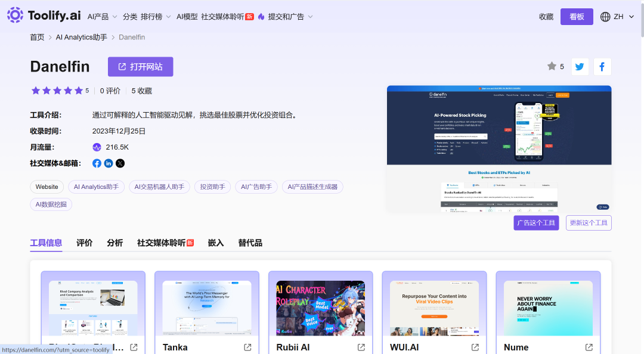Click the WUI.AI card title
The image size is (644, 354).
(404, 347)
